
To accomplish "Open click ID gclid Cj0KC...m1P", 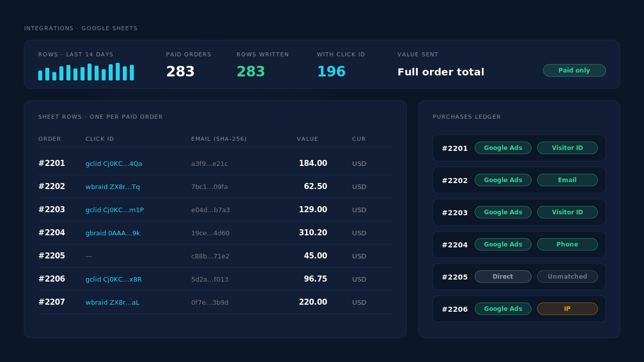I will [115, 210].
